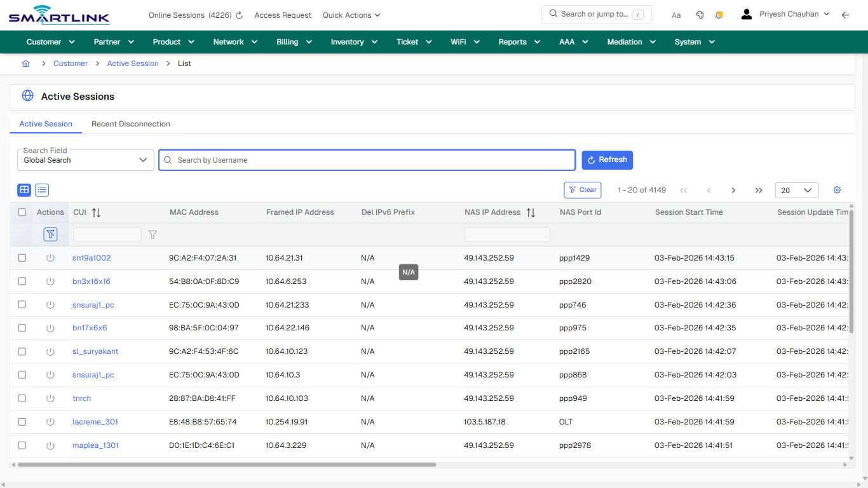Open the column settings gear icon
The height and width of the screenshot is (488, 868).
click(837, 190)
